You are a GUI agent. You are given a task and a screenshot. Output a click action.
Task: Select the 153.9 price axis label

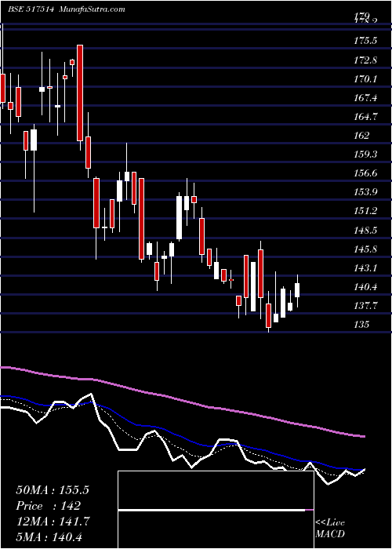(x=366, y=192)
